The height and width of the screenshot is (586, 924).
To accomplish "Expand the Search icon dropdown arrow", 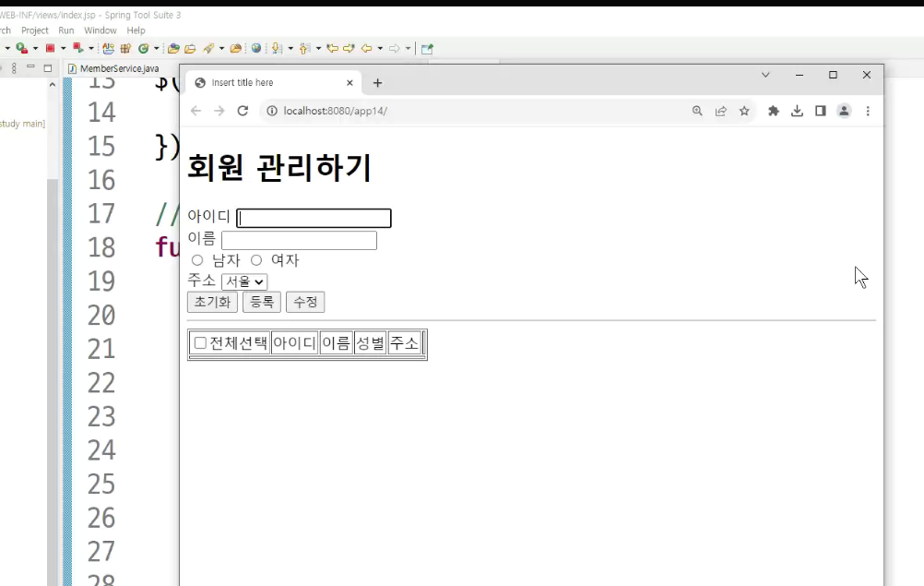I will tap(221, 48).
